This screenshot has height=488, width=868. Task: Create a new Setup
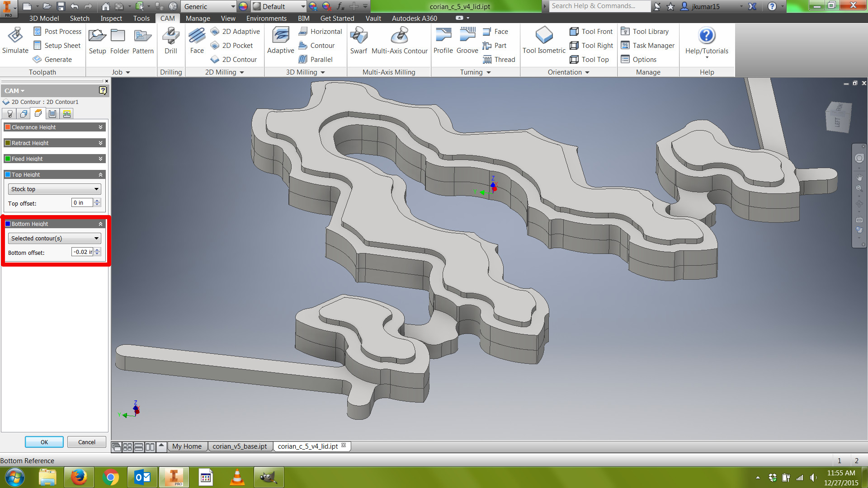tap(97, 41)
